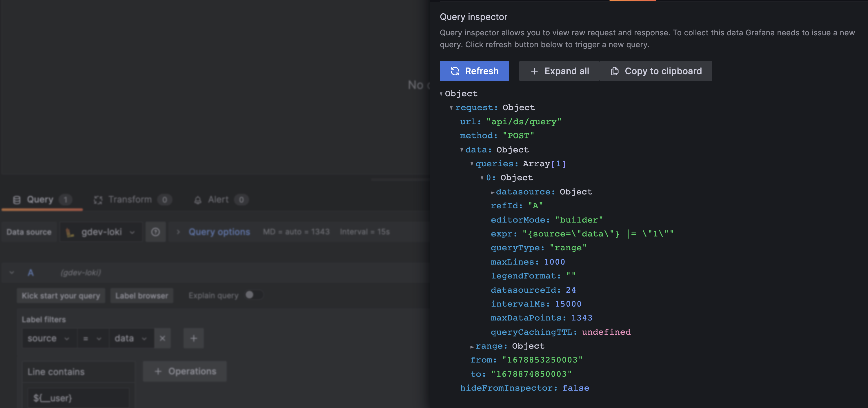The width and height of the screenshot is (868, 408).
Task: Click the Transform panel icon
Action: 98,199
